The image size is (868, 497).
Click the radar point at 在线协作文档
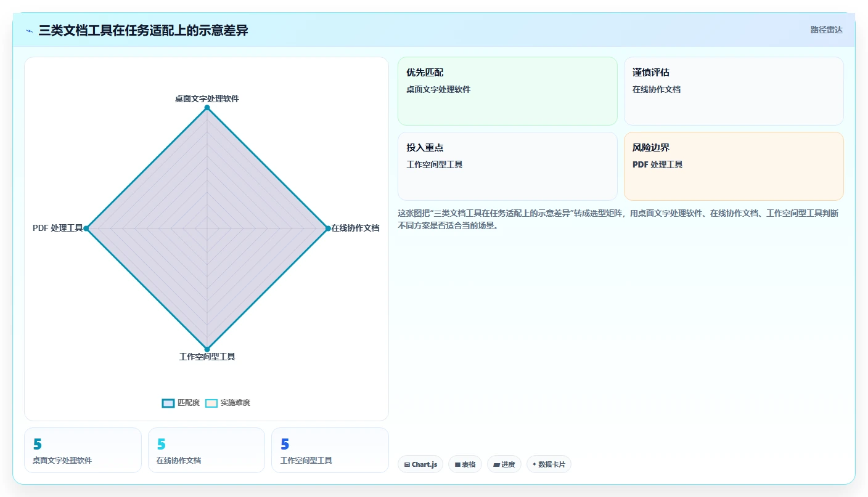[328, 228]
